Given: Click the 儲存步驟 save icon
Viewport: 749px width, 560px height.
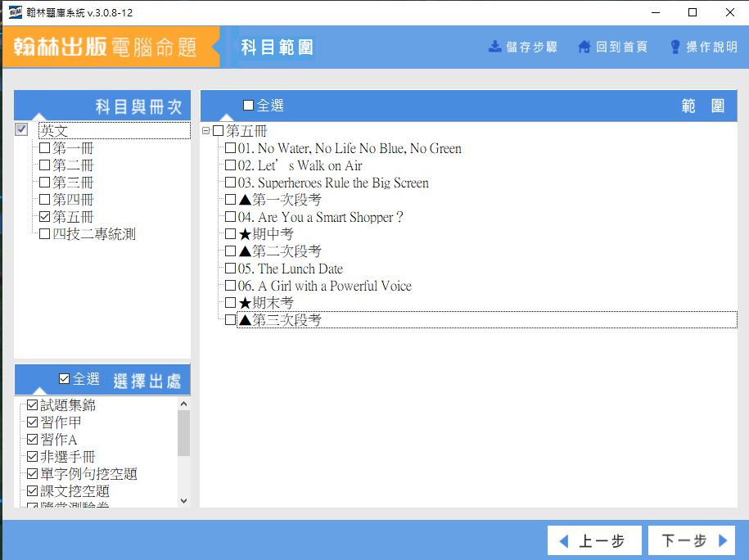Looking at the screenshot, I should pyautogui.click(x=495, y=47).
